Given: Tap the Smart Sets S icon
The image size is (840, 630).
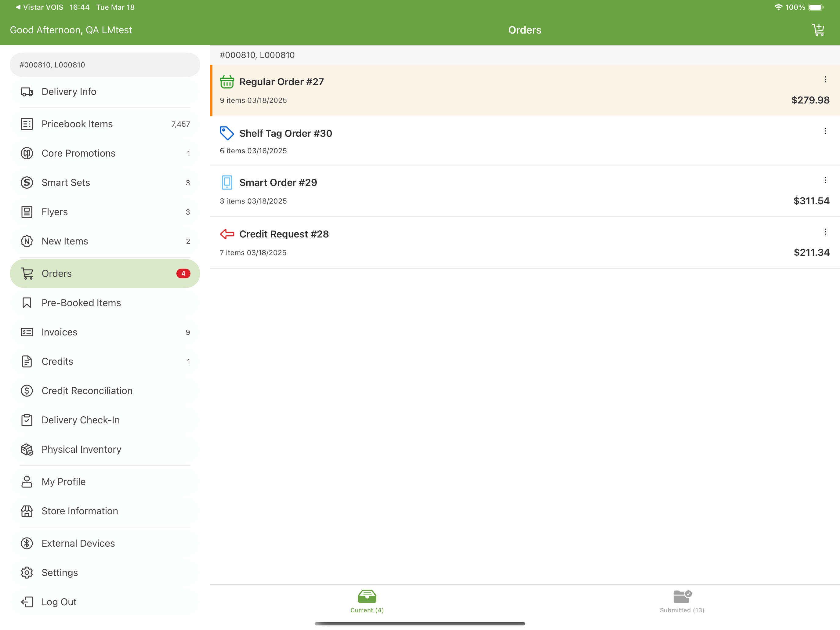Looking at the screenshot, I should 27,183.
